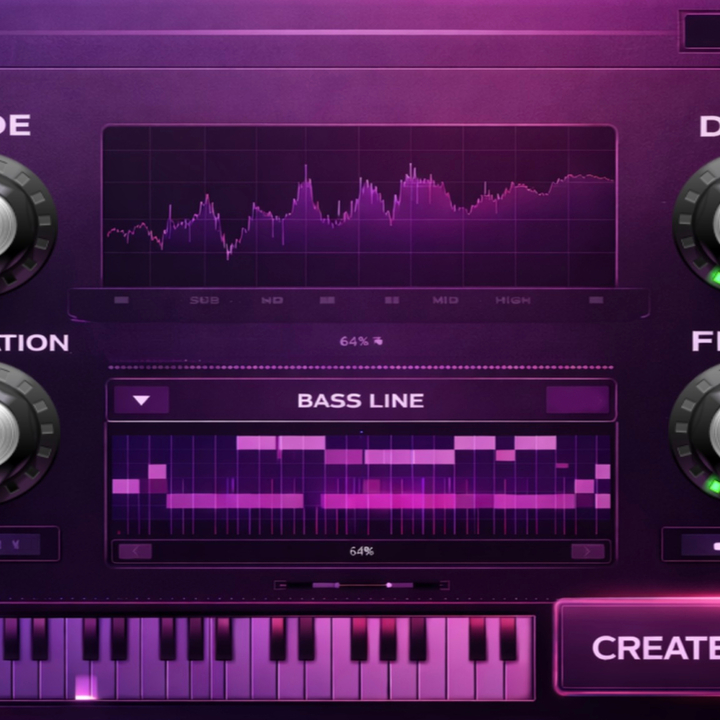Viewport: 720px width, 720px height.
Task: Click the spectrum analyzer waveform display
Action: [360, 205]
